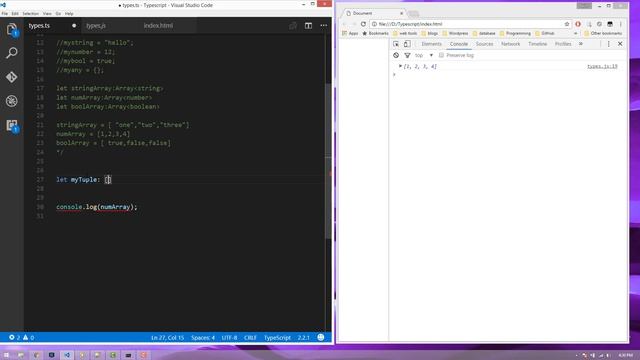
Task: Open the Programming bookmark folder
Action: click(x=515, y=33)
